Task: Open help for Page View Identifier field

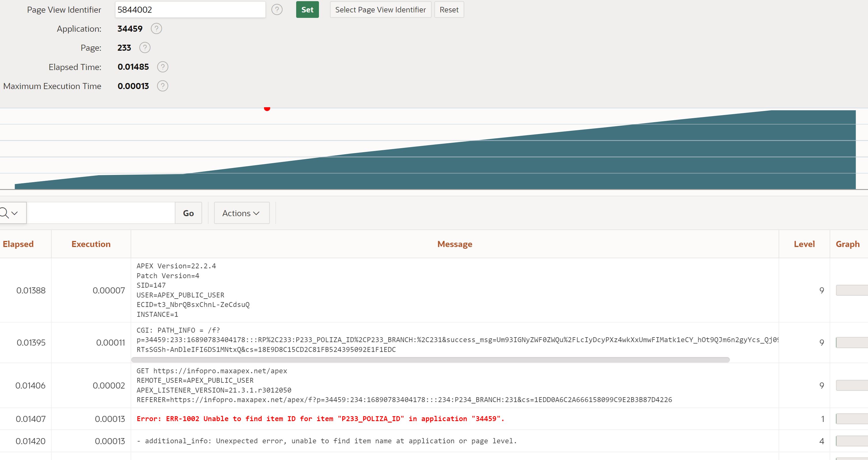Action: coord(277,10)
